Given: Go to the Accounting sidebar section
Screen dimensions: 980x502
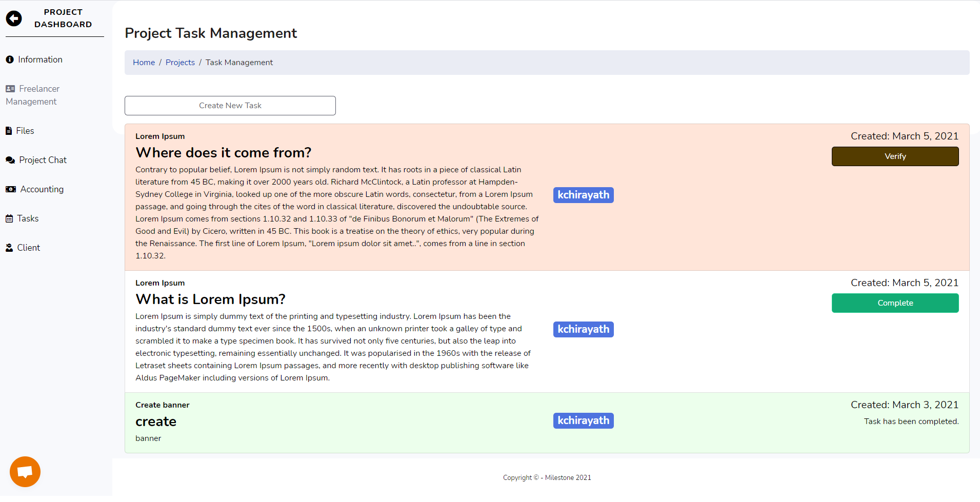Looking at the screenshot, I should pyautogui.click(x=42, y=189).
